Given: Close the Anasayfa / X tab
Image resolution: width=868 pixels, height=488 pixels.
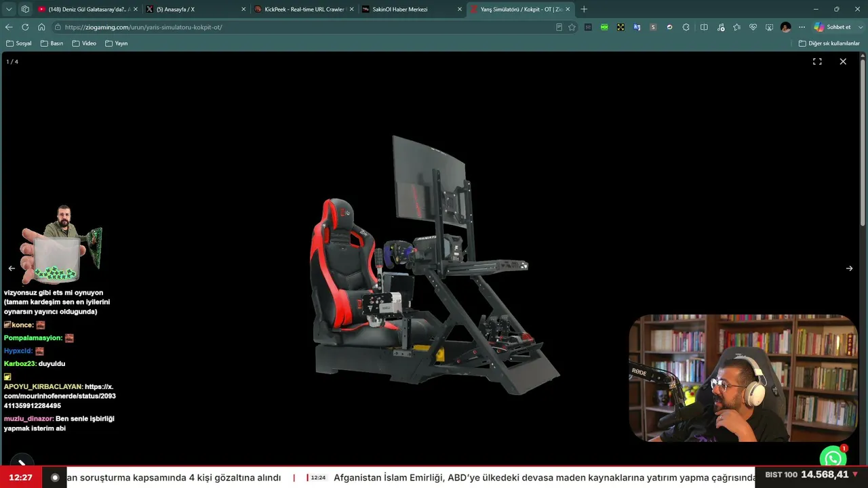Looking at the screenshot, I should tap(243, 9).
